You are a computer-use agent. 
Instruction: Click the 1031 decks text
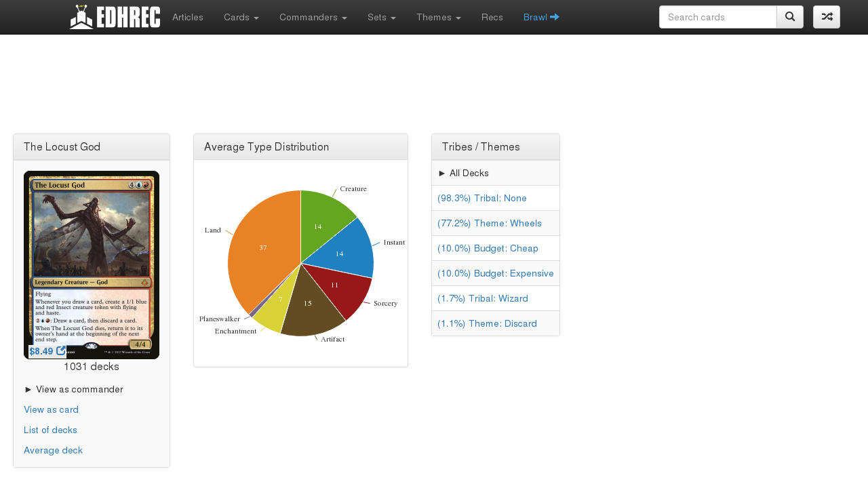click(92, 367)
